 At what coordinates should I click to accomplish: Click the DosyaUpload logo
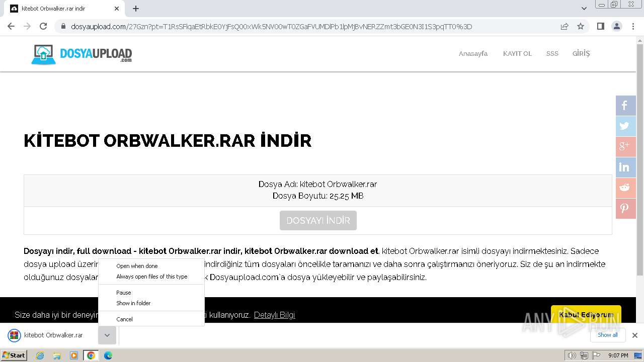(82, 54)
